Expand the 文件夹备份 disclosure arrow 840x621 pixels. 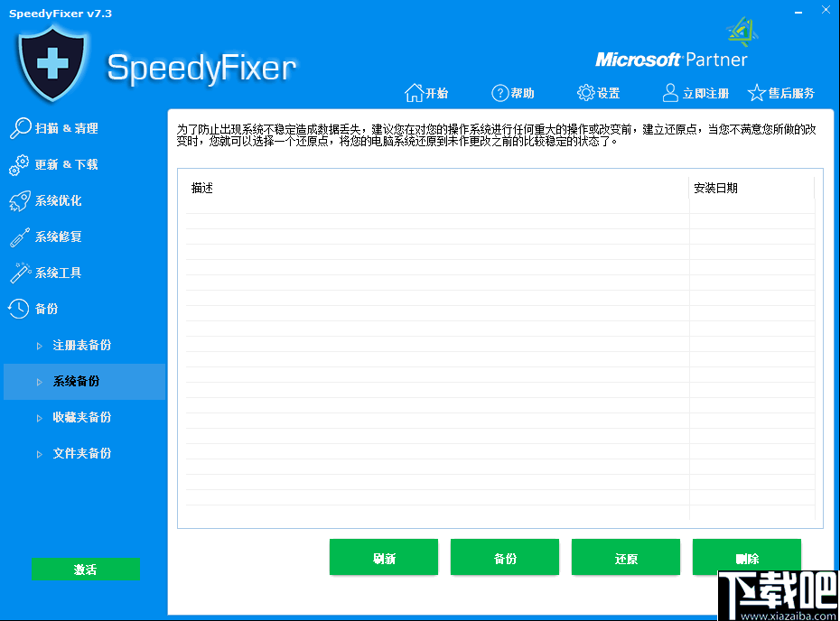point(39,453)
